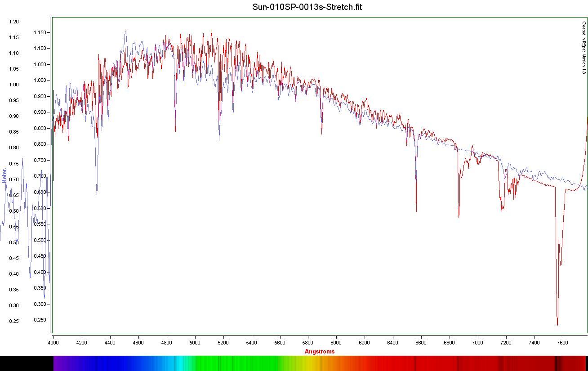The height and width of the screenshot is (371, 588).
Task: Click the deepest red dip near 7600 Angstroms
Action: (557, 324)
